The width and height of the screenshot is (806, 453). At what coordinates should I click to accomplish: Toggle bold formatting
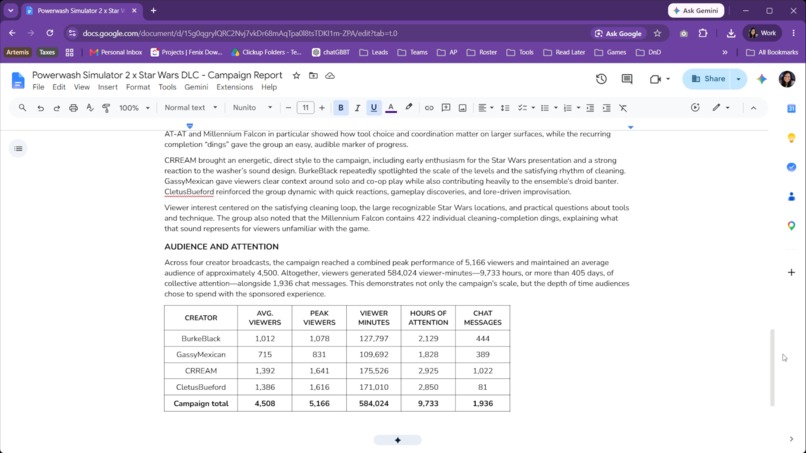pyautogui.click(x=340, y=108)
